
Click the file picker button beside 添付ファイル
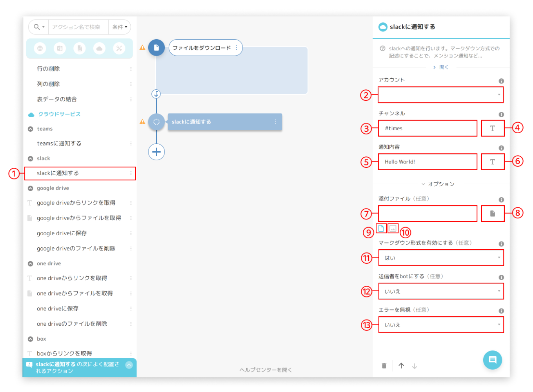pos(493,213)
